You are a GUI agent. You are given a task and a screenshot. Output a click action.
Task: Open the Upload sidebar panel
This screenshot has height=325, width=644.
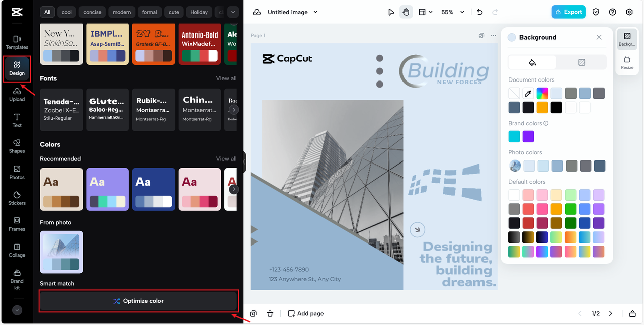[17, 95]
